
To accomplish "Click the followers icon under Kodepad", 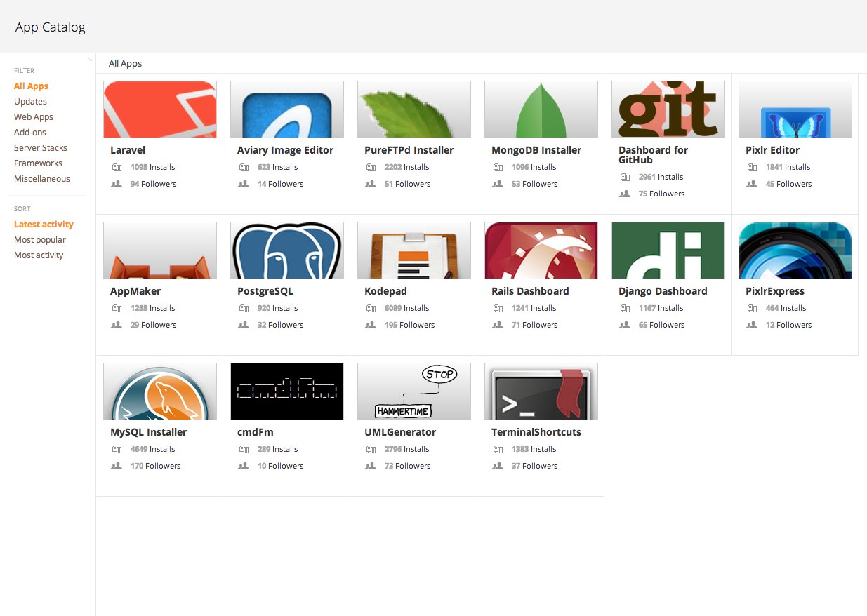I will (371, 325).
